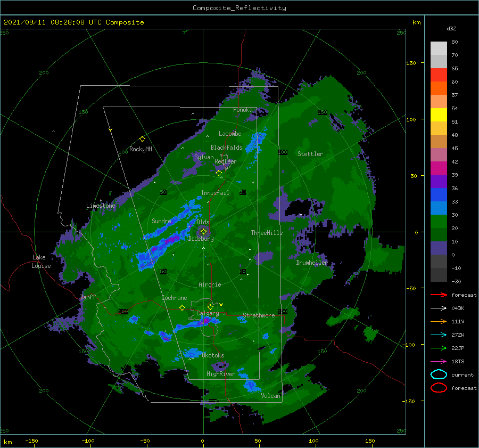Click yellow diamond marker below RedDeer
The image size is (479, 448).
click(219, 173)
